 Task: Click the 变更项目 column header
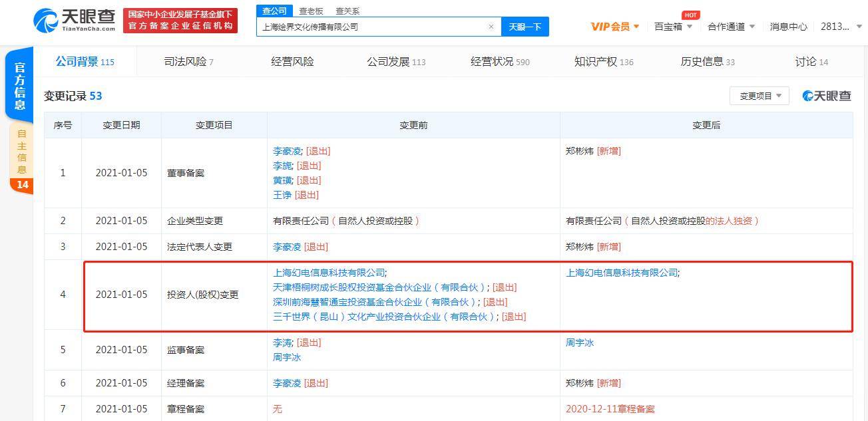click(x=214, y=125)
